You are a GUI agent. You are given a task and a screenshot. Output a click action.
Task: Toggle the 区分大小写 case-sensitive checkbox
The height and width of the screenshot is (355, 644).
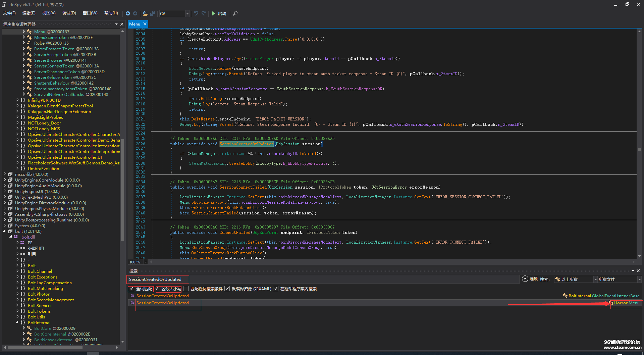(x=157, y=289)
